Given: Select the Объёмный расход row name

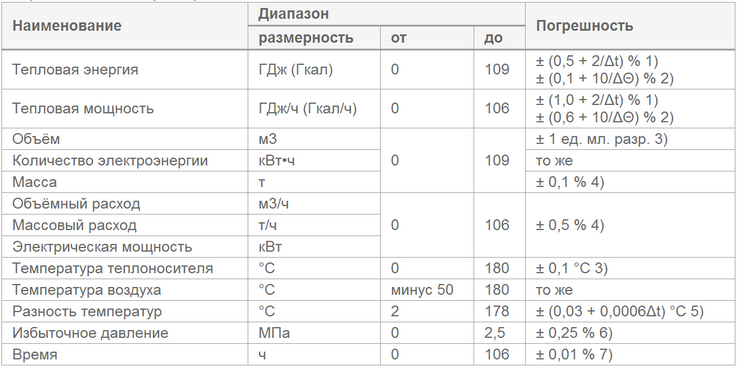Looking at the screenshot, I should [125, 204].
